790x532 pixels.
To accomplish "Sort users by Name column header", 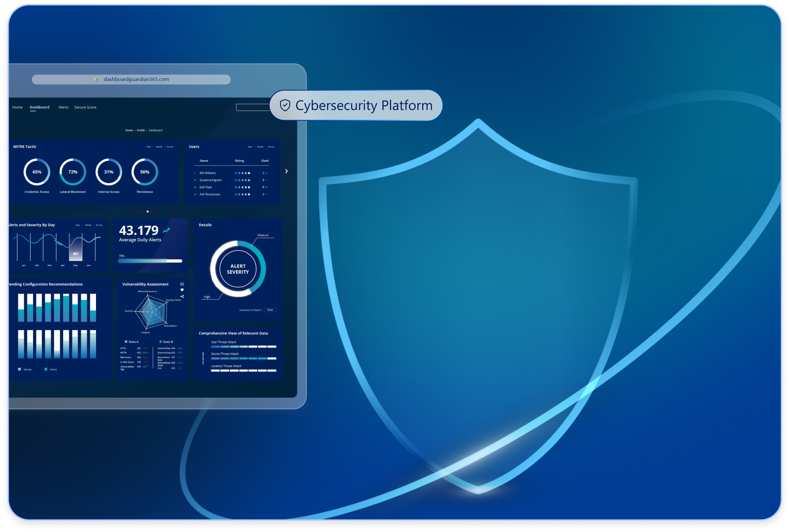I will pyautogui.click(x=204, y=161).
